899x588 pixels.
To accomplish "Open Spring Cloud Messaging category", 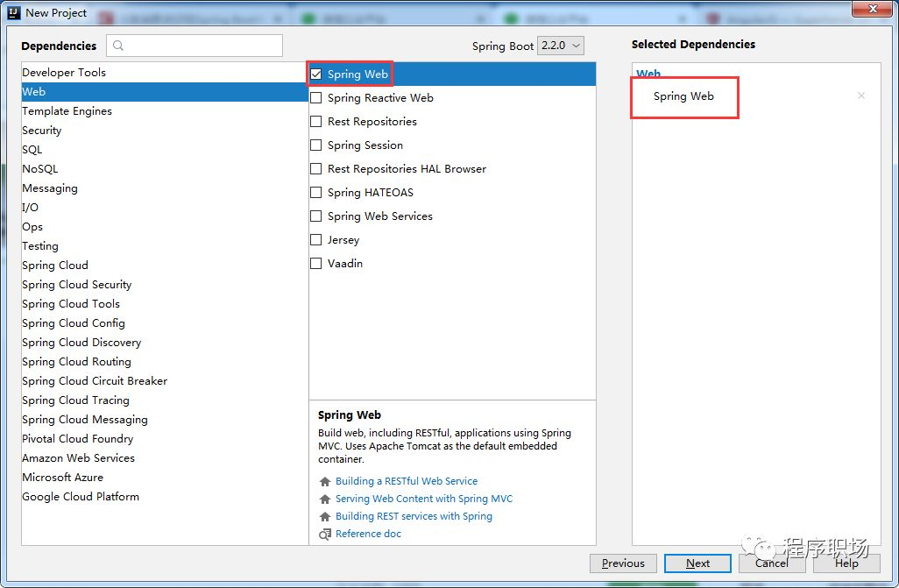I will point(165,420).
